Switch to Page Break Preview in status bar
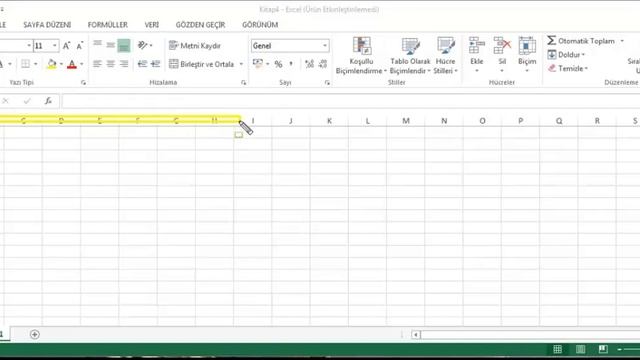Viewport: 640px width, 360px height. pyautogui.click(x=603, y=349)
